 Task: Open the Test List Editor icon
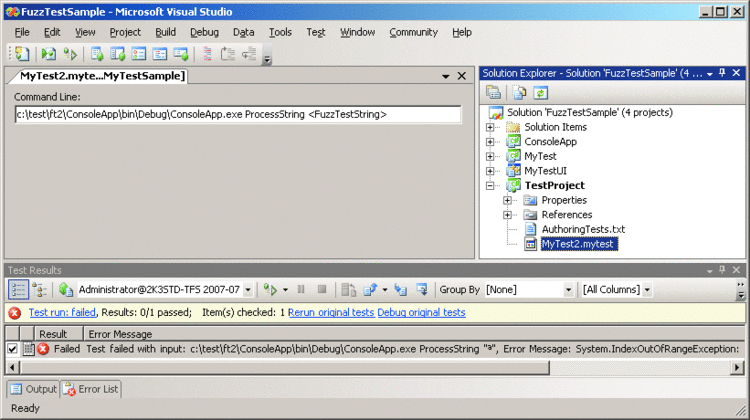[118, 54]
